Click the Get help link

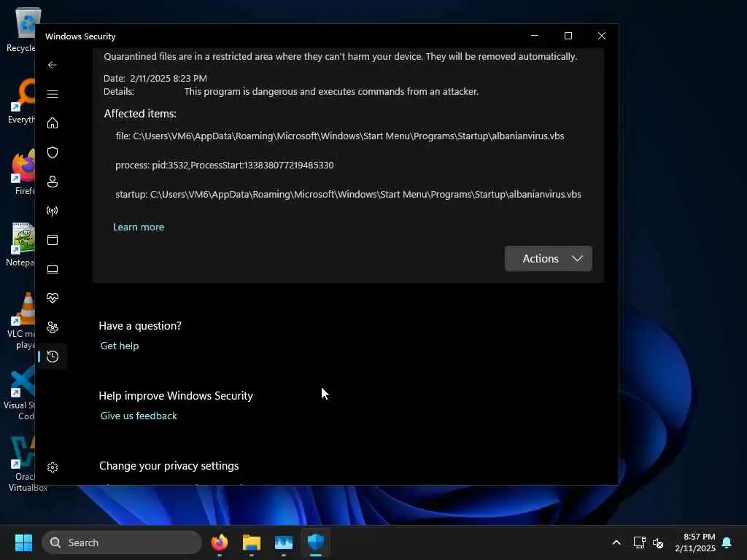[120, 346]
